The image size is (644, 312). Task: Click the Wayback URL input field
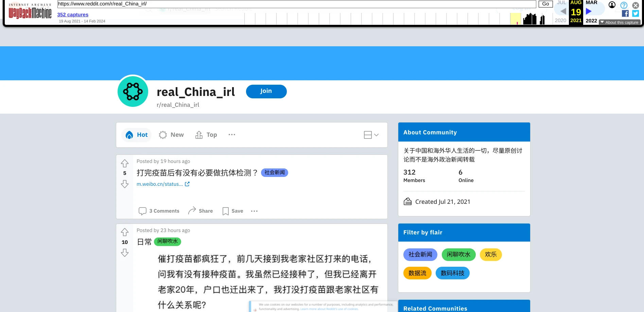point(296,4)
